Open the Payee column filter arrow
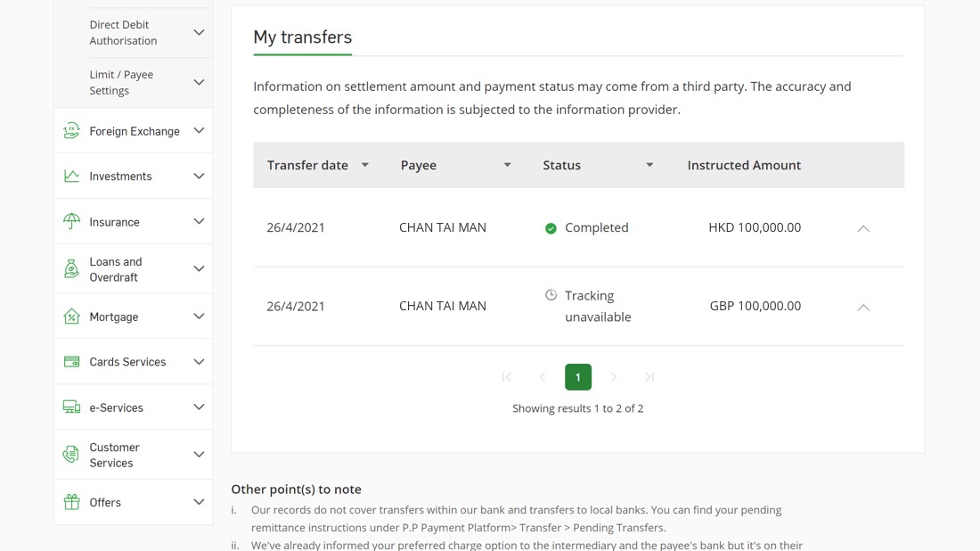 tap(508, 165)
